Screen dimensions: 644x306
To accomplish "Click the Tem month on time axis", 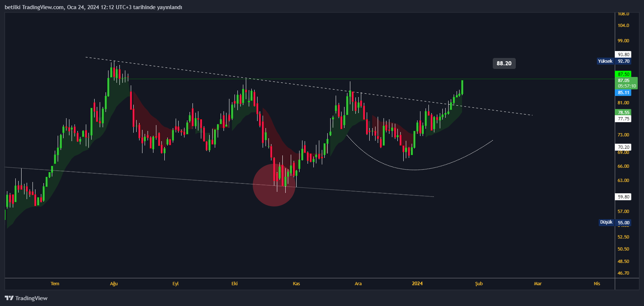I will [x=55, y=284].
